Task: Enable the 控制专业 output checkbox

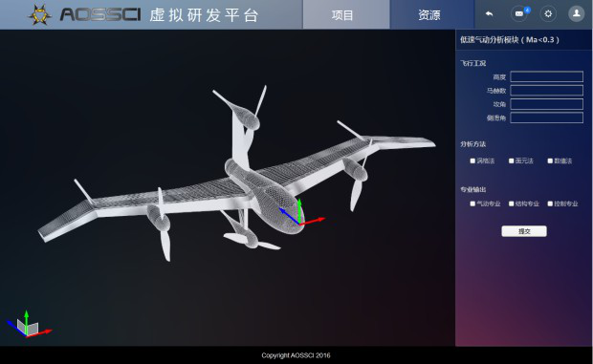Action: [550, 203]
